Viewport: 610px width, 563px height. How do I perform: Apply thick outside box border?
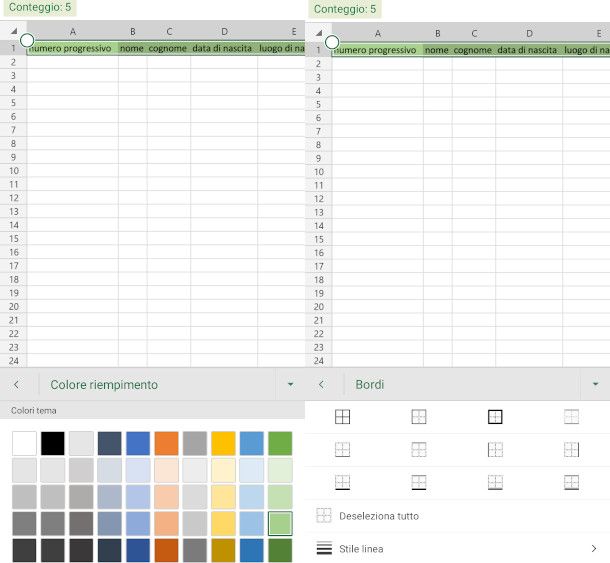click(x=495, y=417)
